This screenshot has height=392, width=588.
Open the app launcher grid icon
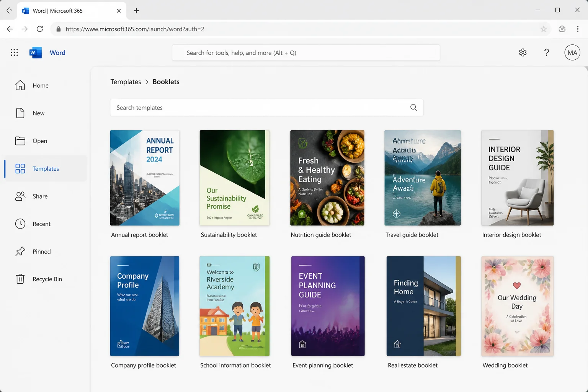pyautogui.click(x=14, y=52)
